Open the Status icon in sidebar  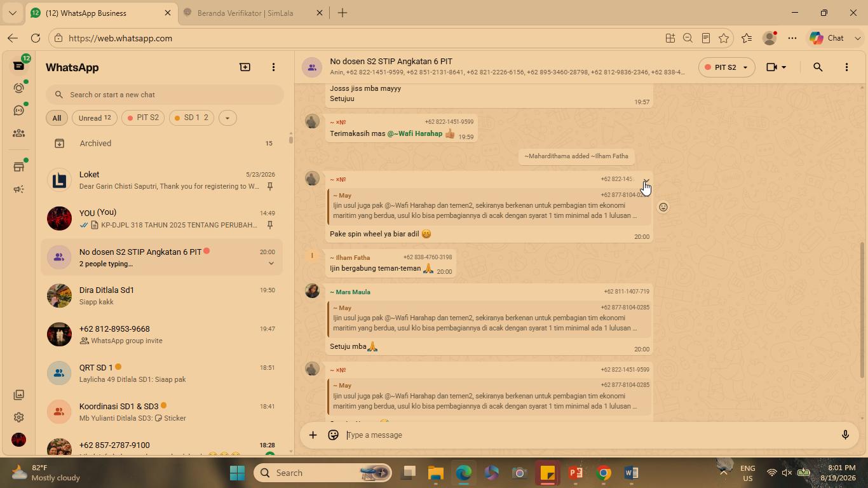(x=18, y=88)
